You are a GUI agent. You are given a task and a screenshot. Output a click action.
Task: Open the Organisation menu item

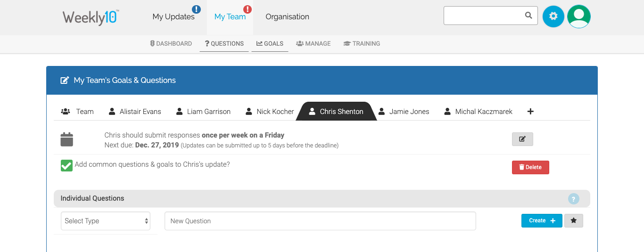click(287, 17)
